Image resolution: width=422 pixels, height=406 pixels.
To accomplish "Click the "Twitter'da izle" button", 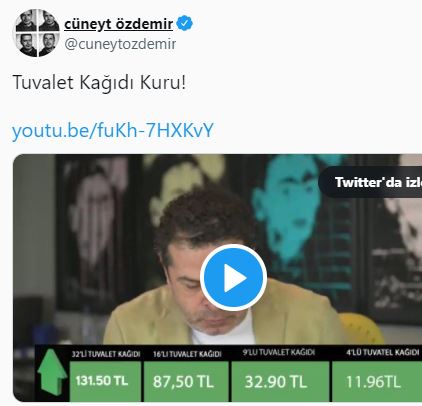I will (371, 182).
